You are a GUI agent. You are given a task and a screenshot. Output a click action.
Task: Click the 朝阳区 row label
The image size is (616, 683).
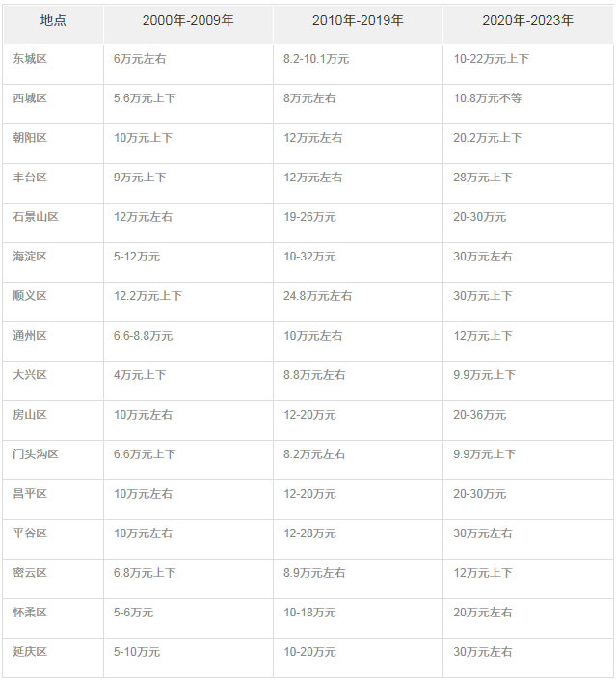click(30, 138)
